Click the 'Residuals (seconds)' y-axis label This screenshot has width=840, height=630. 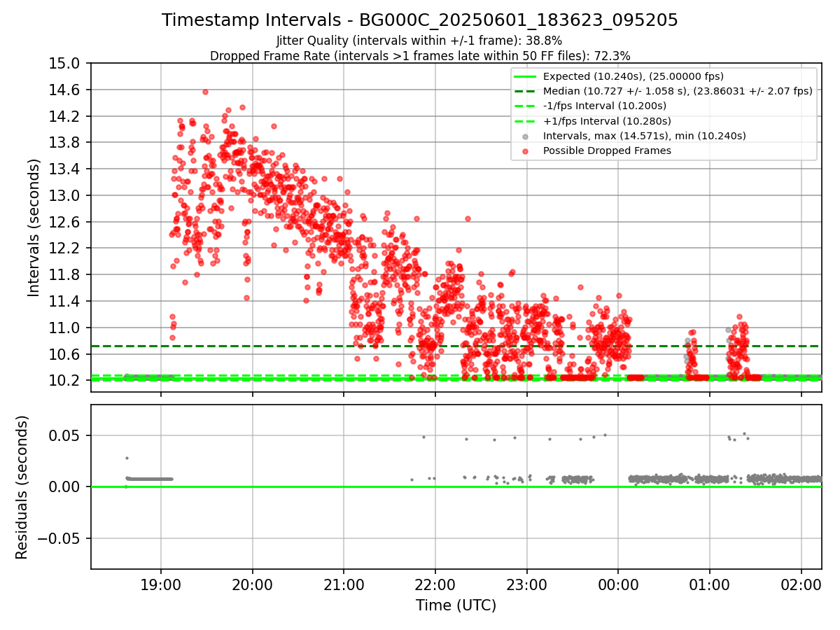tap(22, 487)
